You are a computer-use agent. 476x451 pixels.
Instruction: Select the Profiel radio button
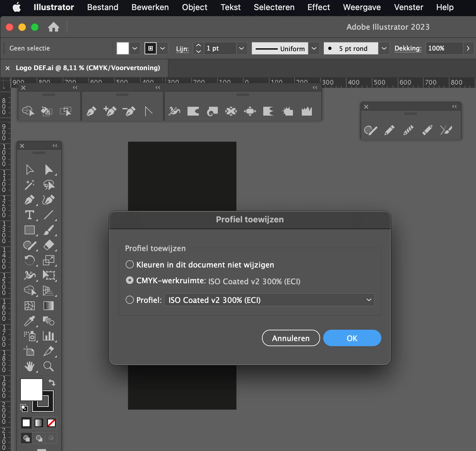pos(130,300)
